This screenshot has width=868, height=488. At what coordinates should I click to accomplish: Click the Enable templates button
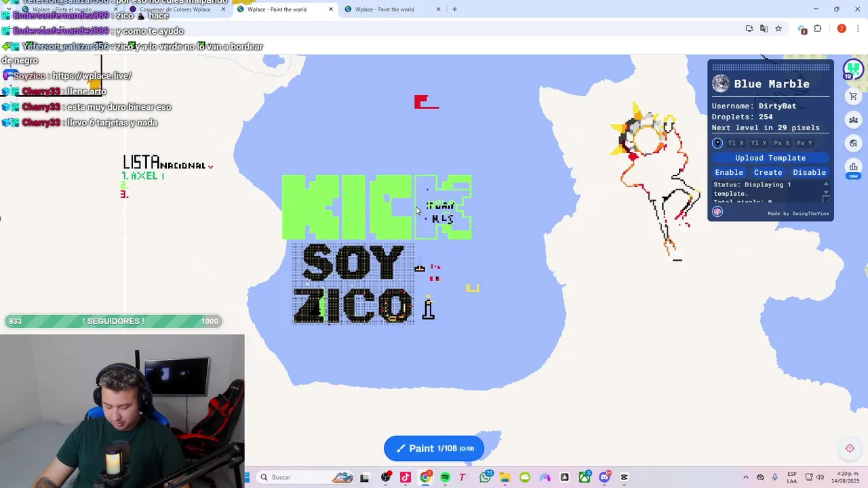(729, 172)
